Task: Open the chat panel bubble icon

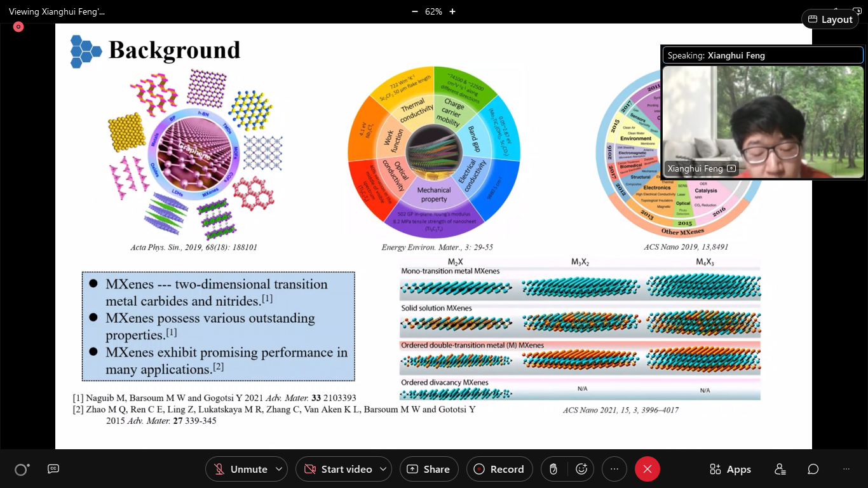Action: coord(813,469)
